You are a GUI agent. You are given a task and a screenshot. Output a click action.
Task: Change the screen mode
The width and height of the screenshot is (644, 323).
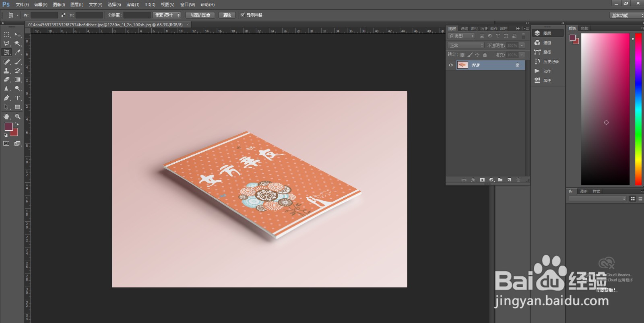(x=18, y=144)
